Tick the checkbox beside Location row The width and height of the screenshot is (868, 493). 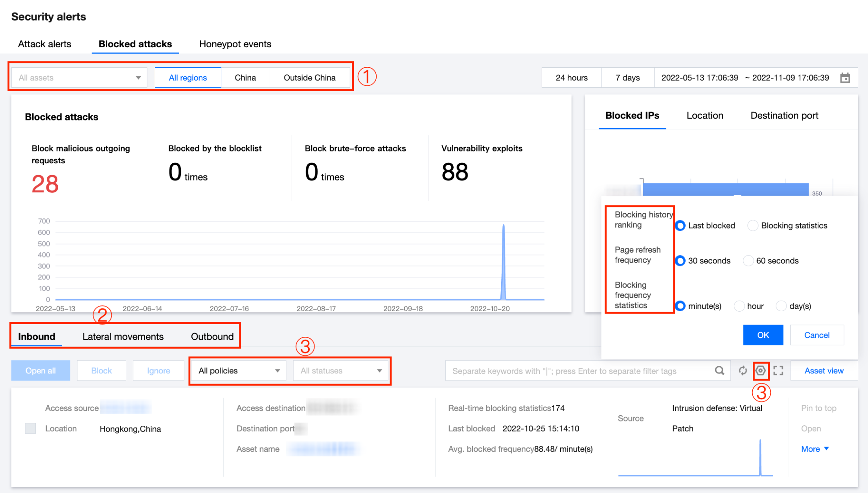(30, 428)
